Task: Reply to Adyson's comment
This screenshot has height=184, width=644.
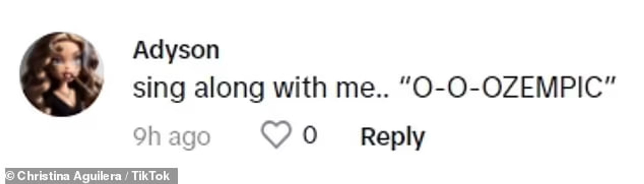Action: click(392, 137)
